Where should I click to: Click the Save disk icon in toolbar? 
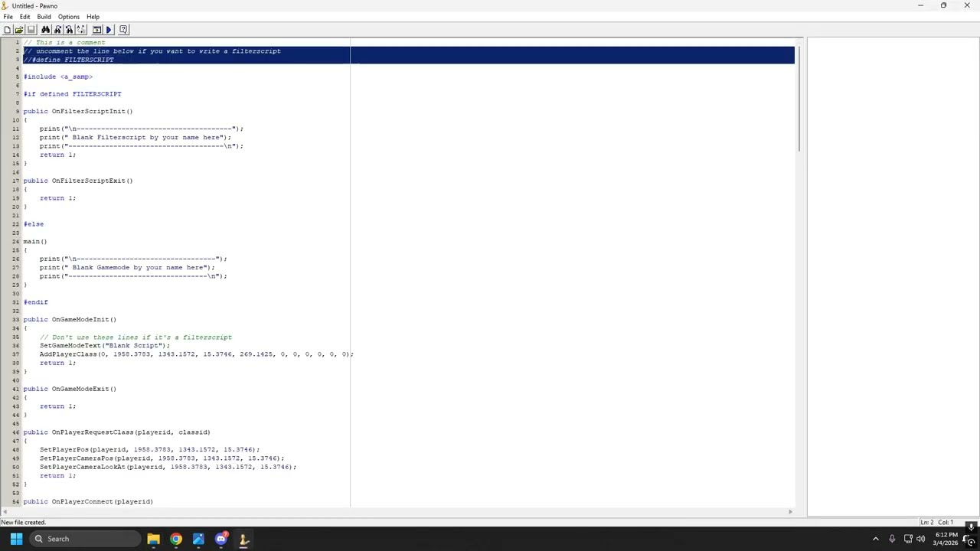tap(31, 30)
